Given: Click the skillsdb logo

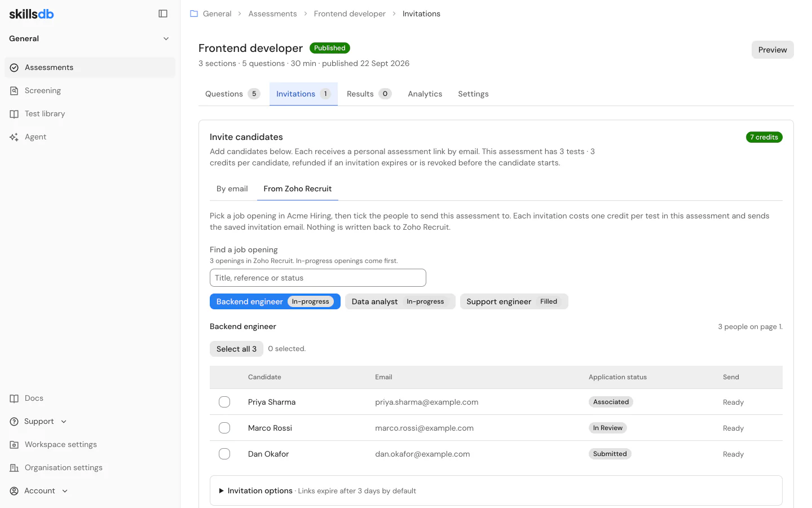Looking at the screenshot, I should [x=32, y=14].
